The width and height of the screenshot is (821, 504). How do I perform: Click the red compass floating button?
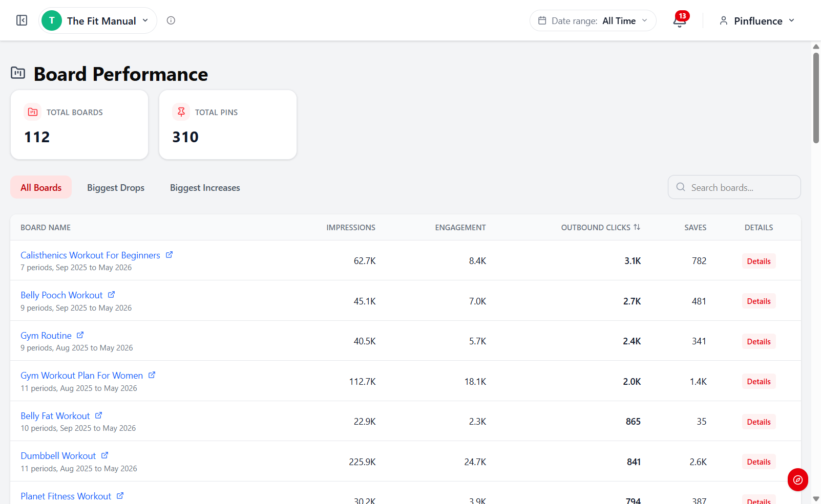(x=798, y=480)
